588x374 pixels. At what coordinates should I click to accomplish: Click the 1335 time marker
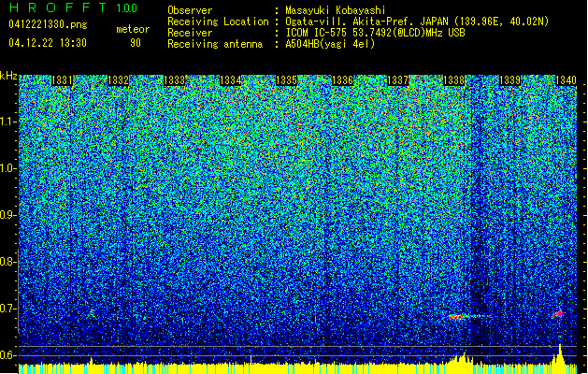[x=286, y=80]
